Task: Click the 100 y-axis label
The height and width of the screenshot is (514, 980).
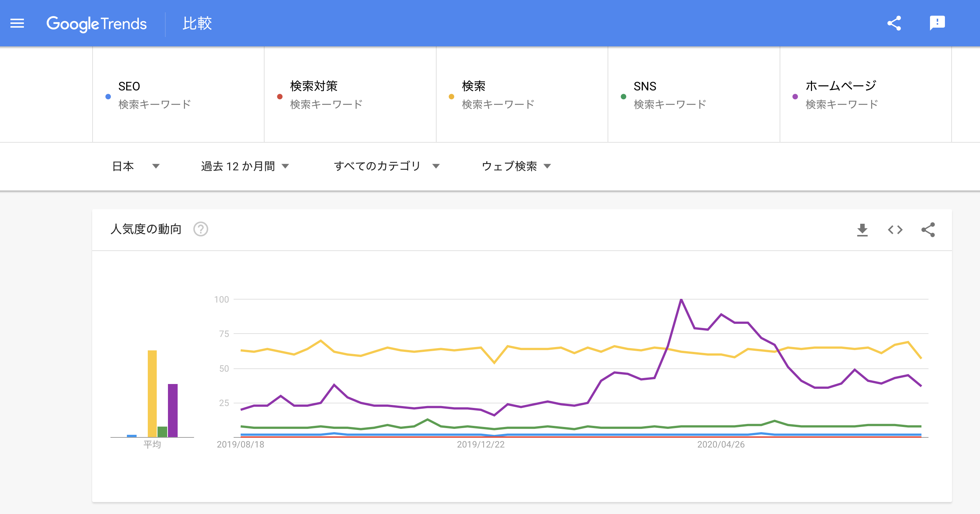Action: coord(221,300)
